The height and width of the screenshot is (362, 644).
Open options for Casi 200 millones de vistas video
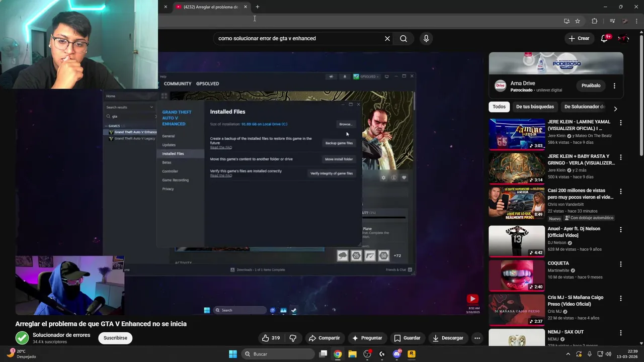(620, 192)
